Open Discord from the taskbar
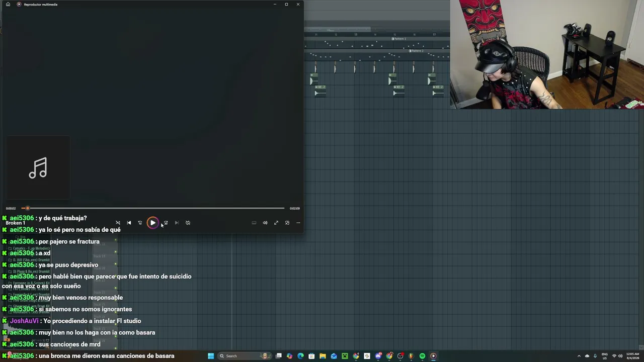Image resolution: width=644 pixels, height=362 pixels. [x=378, y=356]
